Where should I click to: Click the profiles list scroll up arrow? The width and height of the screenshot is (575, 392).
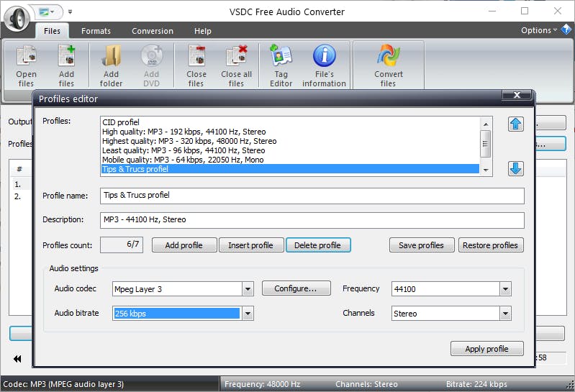(486, 124)
